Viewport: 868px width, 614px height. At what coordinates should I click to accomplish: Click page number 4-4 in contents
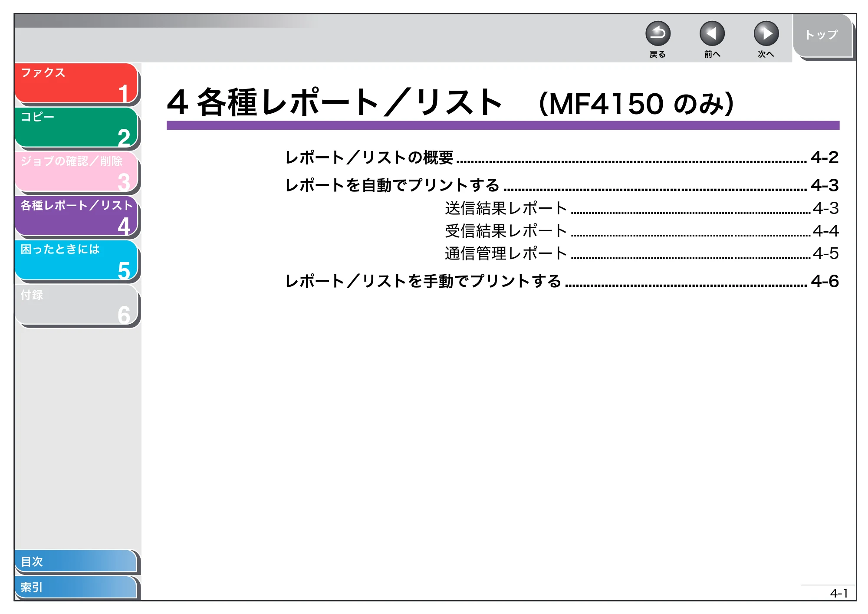tap(825, 231)
